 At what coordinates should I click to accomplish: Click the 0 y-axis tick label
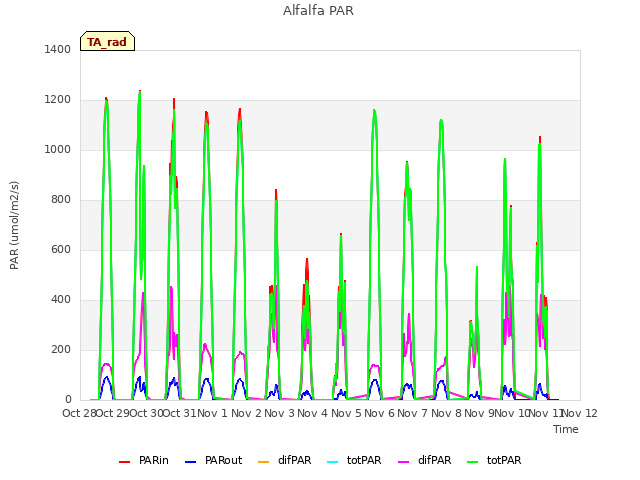coord(68,400)
